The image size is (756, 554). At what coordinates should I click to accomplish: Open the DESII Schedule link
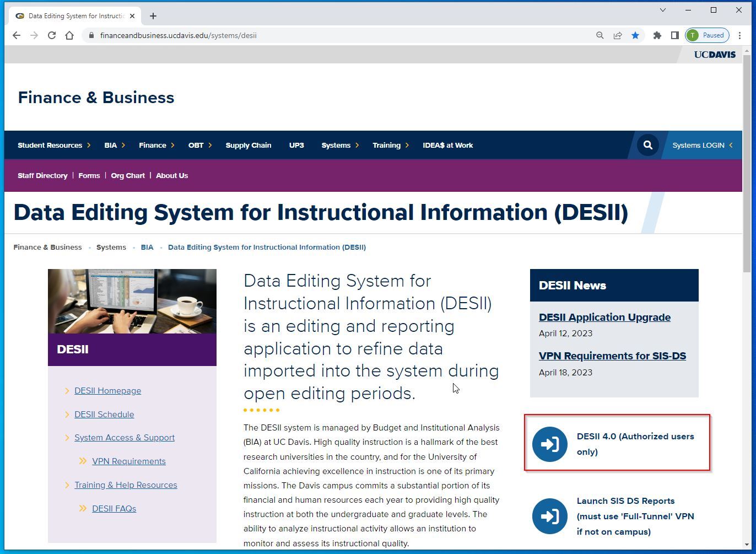pos(104,414)
